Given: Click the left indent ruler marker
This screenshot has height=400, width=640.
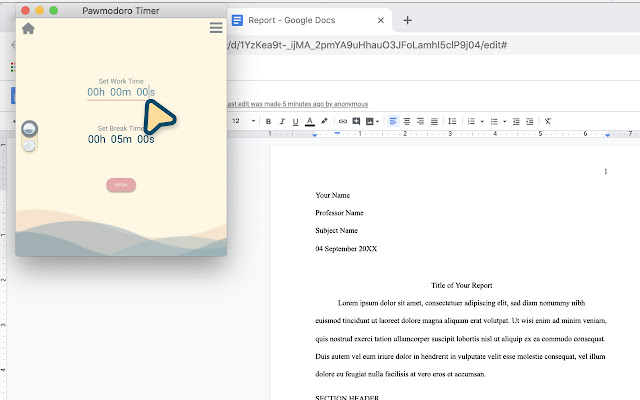Looking at the screenshot, I should point(315,135).
